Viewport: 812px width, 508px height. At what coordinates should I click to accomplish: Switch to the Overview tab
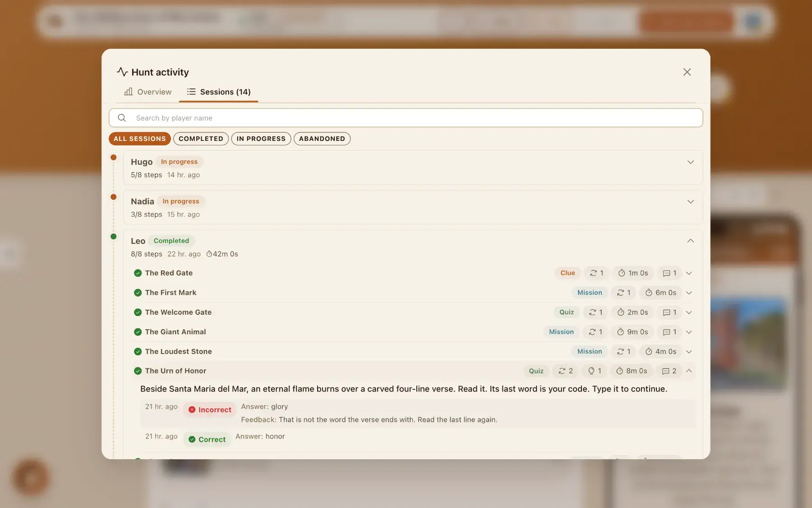(x=148, y=92)
